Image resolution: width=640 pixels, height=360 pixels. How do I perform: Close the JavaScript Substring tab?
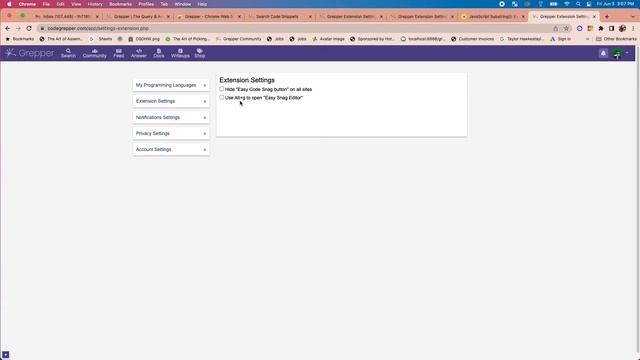tap(523, 17)
